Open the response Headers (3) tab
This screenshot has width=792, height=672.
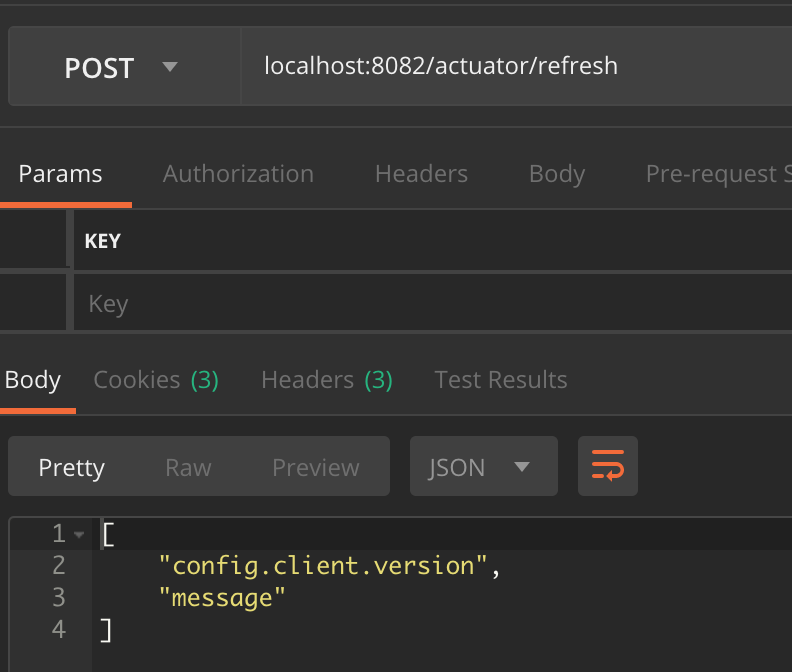click(327, 380)
